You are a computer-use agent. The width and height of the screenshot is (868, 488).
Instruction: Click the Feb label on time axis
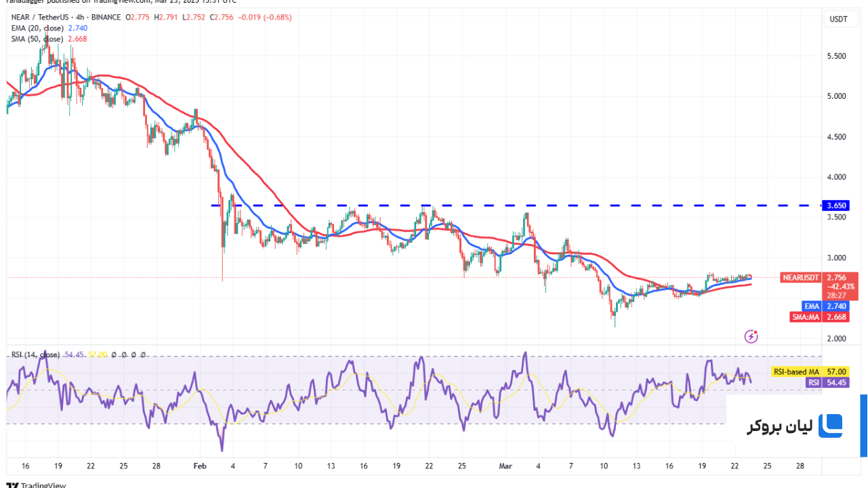point(199,466)
